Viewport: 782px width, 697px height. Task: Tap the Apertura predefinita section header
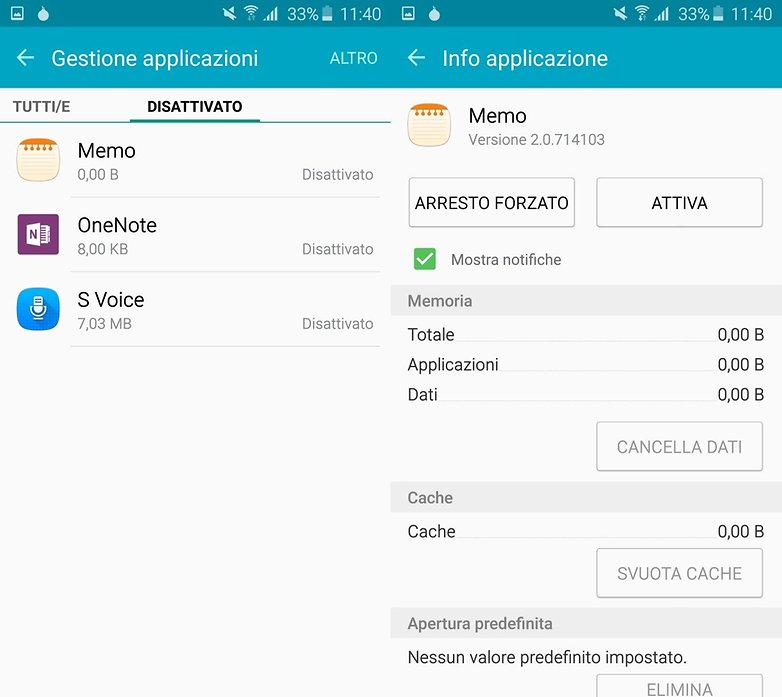coord(586,623)
